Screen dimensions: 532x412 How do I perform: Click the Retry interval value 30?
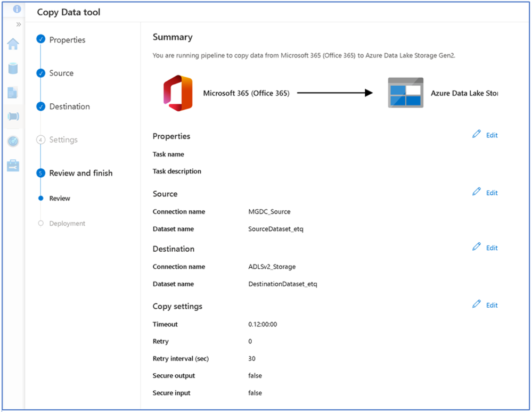click(252, 358)
